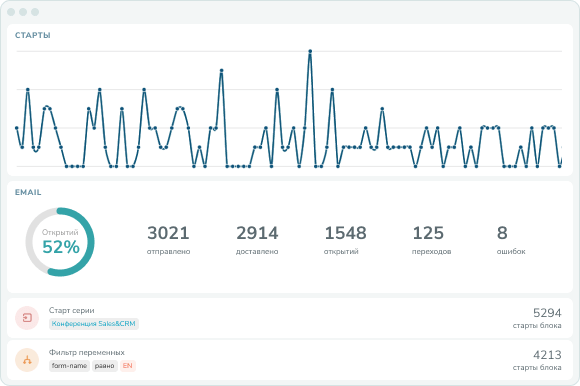Viewport: 580px width, 386px height.
Task: Click the 5294 старты блока counter
Action: (x=537, y=318)
